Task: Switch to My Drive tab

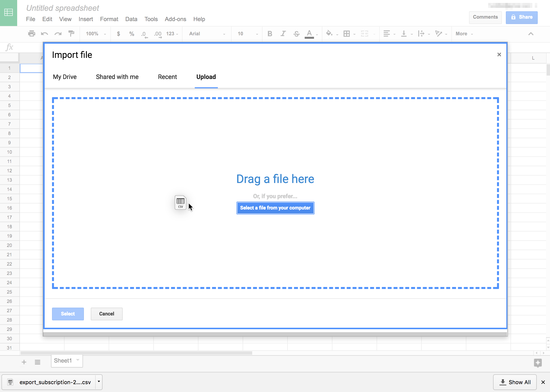Action: (65, 77)
